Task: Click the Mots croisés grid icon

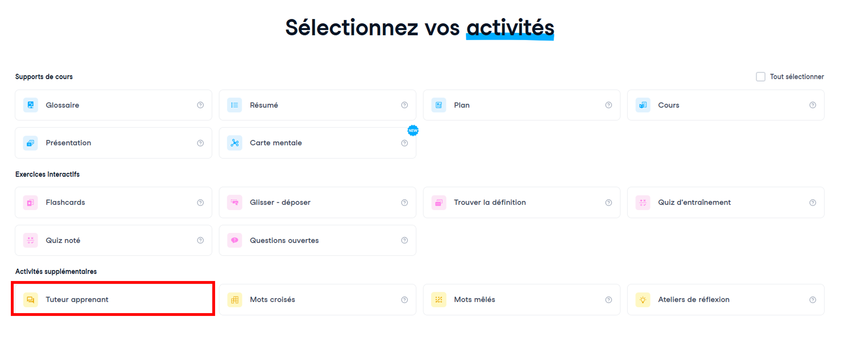Action: pos(235,300)
